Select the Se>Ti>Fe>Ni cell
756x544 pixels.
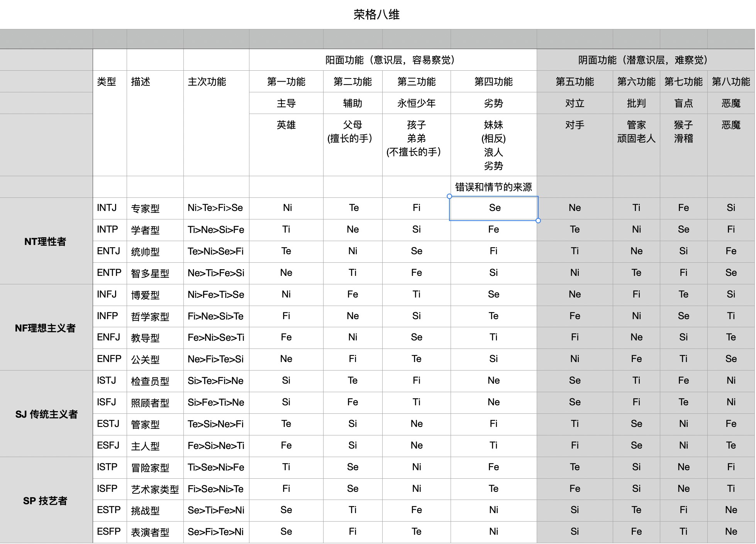tap(216, 510)
